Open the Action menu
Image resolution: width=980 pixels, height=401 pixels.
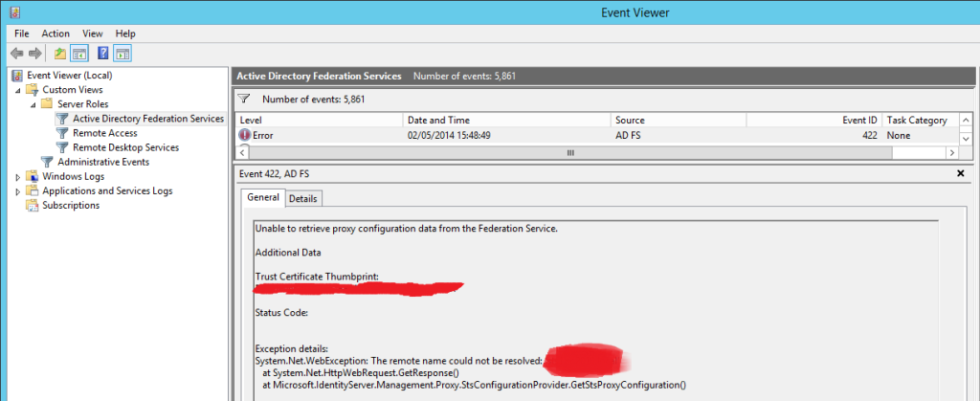pyautogui.click(x=56, y=33)
